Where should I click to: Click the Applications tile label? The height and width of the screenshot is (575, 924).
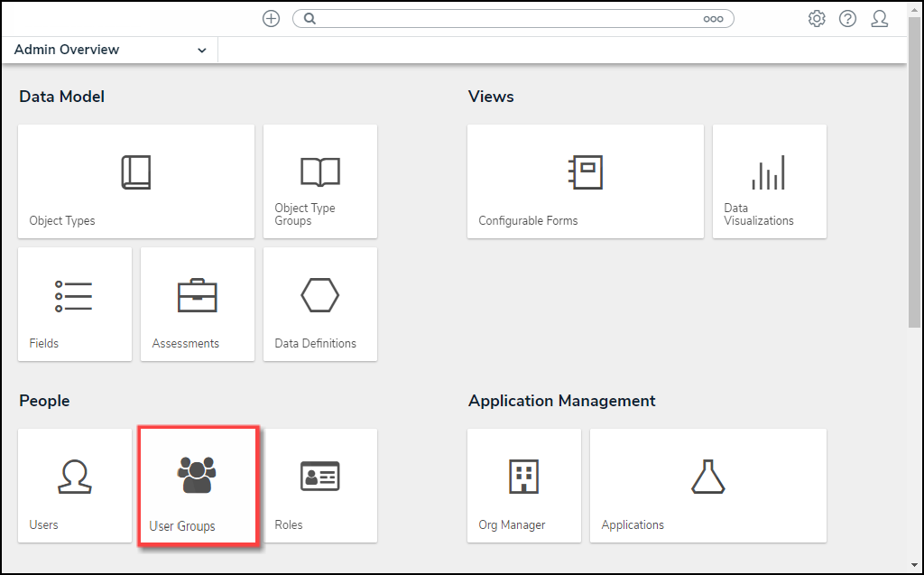633,524
